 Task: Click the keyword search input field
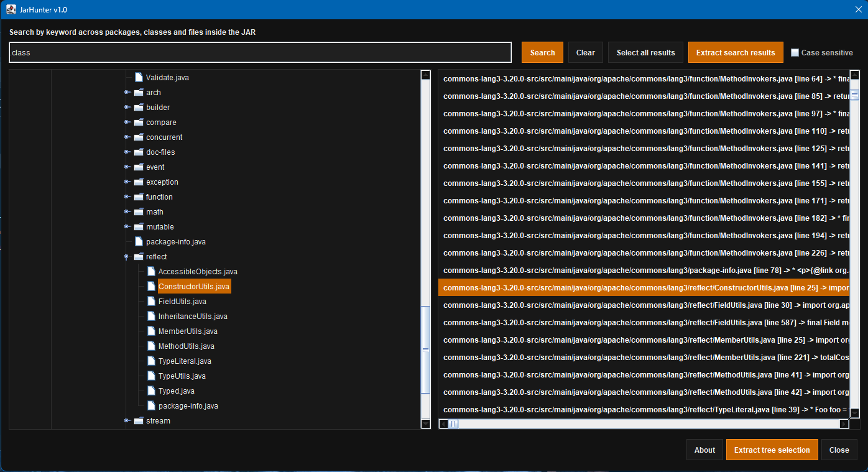tap(260, 53)
